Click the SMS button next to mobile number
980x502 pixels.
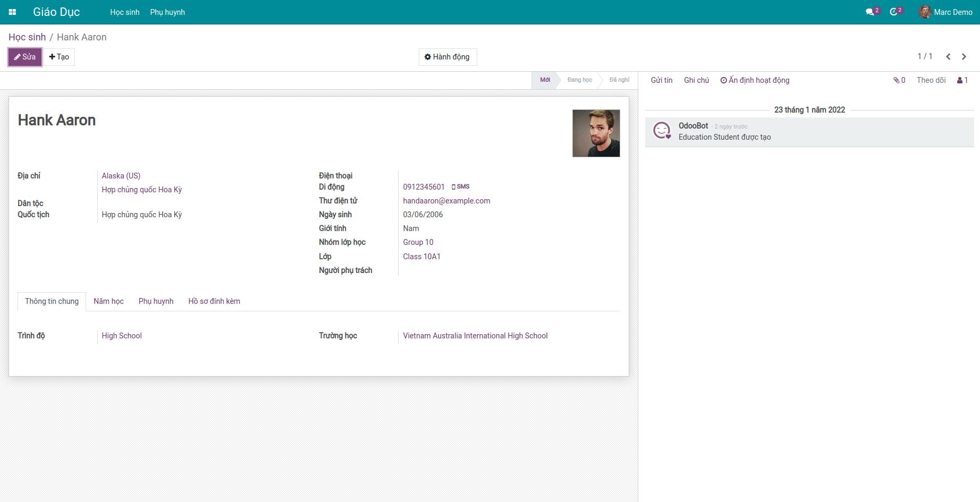click(x=460, y=187)
